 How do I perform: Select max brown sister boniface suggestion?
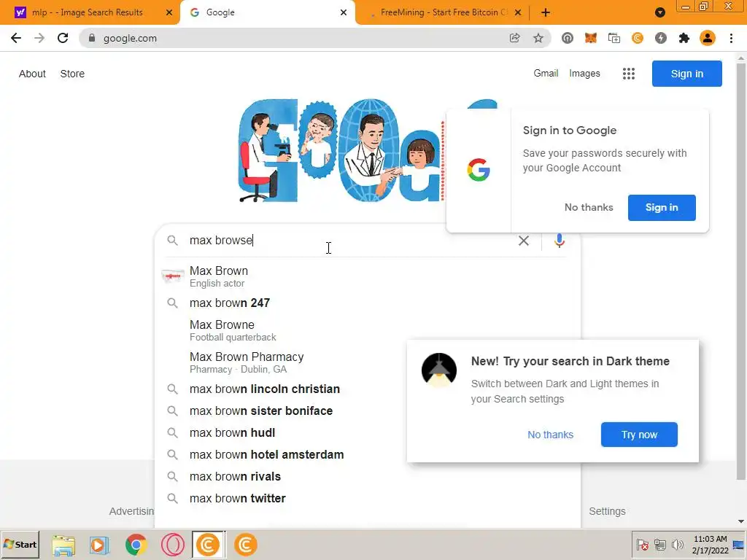(281, 411)
